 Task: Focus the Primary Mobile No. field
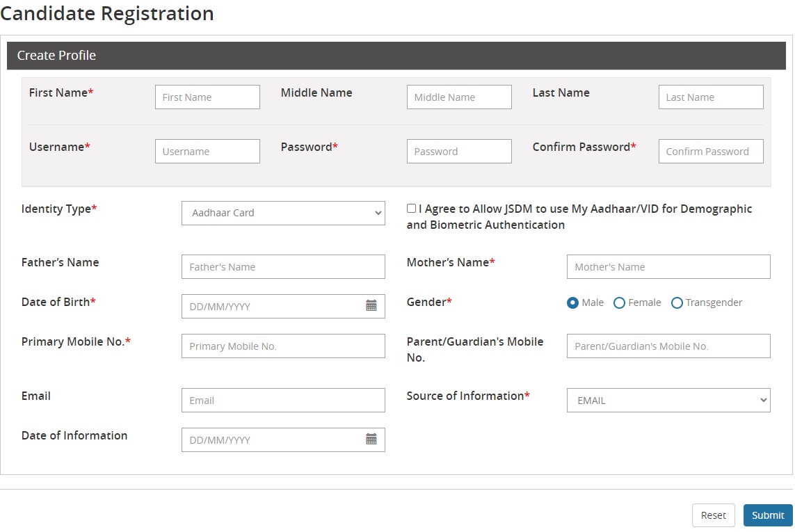282,346
